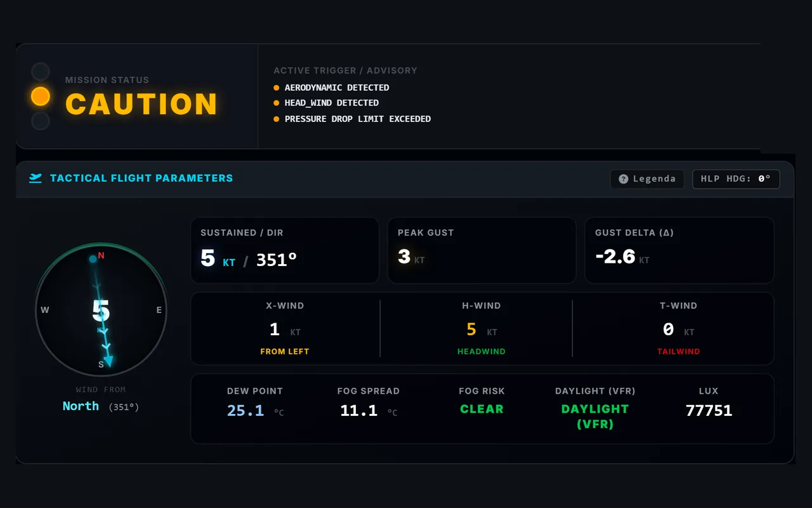The height and width of the screenshot is (508, 812).
Task: Click the SUSTAINED / DIR label
Action: pos(242,232)
